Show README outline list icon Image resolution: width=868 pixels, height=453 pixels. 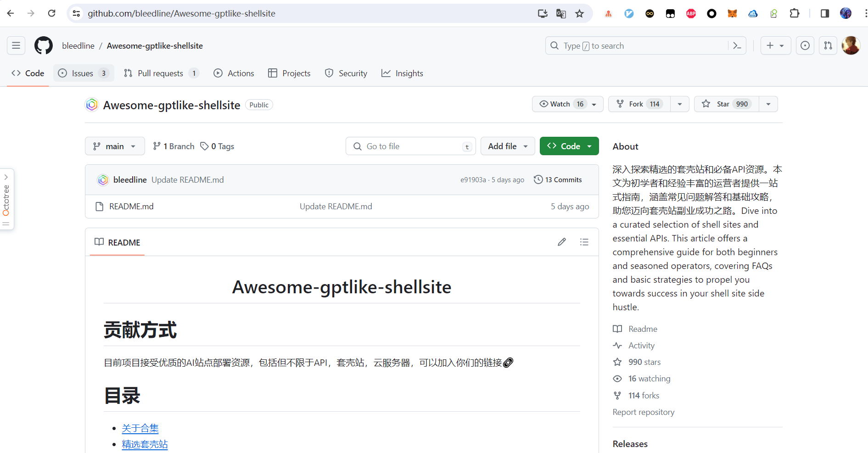(x=584, y=242)
